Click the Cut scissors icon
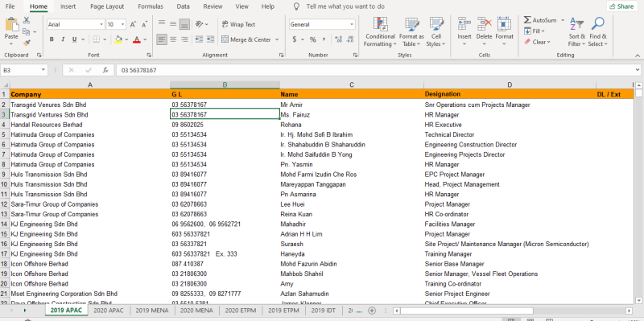644x321 pixels. click(x=27, y=20)
